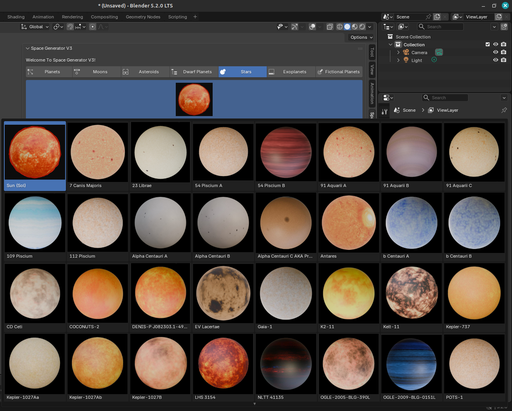Expand the Light object in outliner
Viewport: 512px width, 411px height.
[x=398, y=60]
